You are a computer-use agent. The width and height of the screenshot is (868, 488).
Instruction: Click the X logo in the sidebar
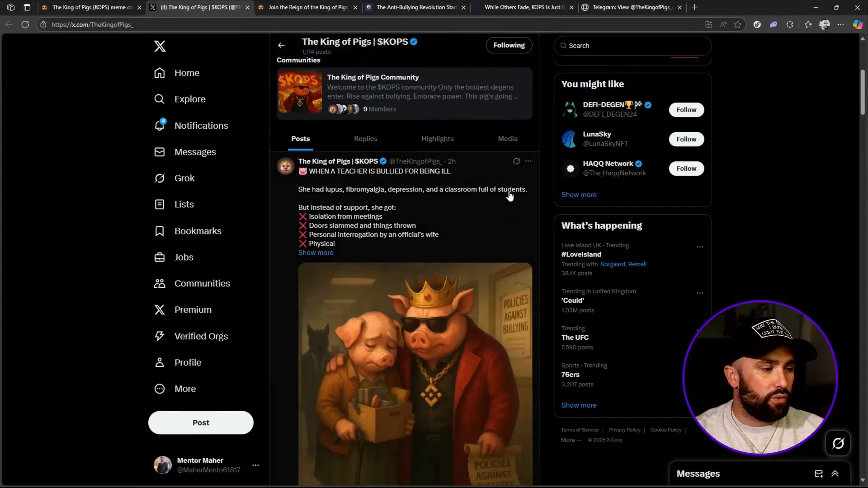pyautogui.click(x=160, y=46)
